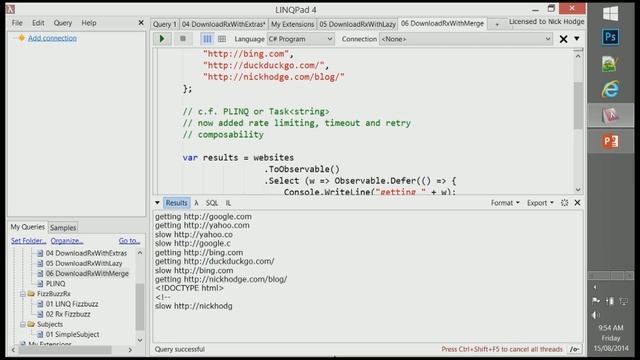Image resolution: width=640 pixels, height=360 pixels.
Task: Open 01 LINQ Fizzbuzz query
Action: coord(72,304)
